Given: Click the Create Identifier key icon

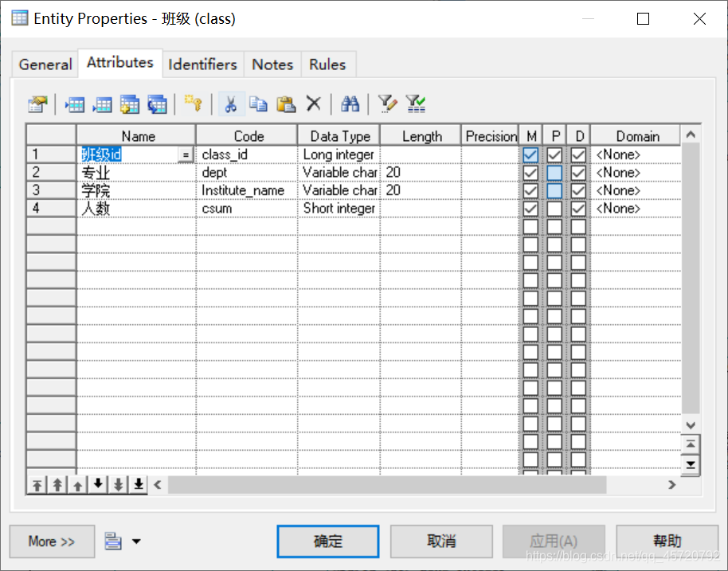Looking at the screenshot, I should 193,103.
